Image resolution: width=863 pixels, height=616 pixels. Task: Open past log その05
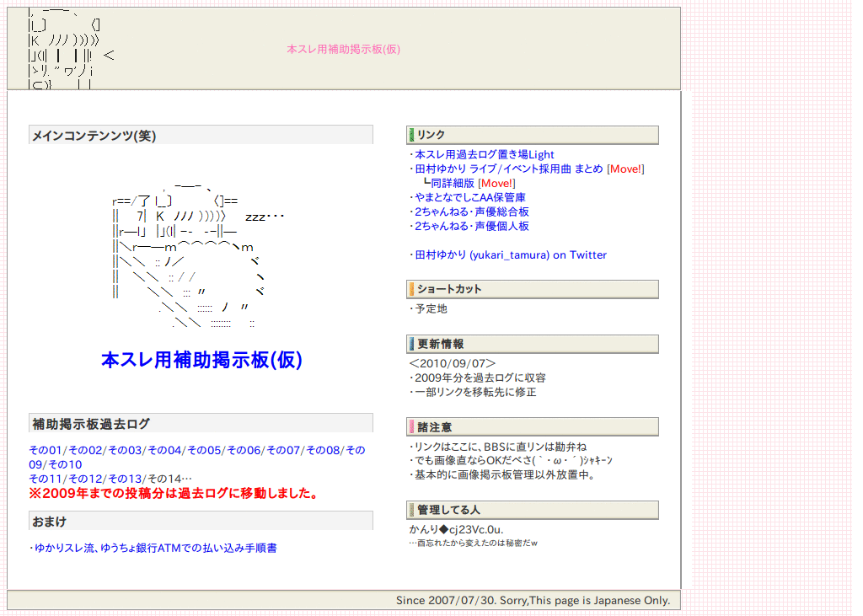point(206,450)
